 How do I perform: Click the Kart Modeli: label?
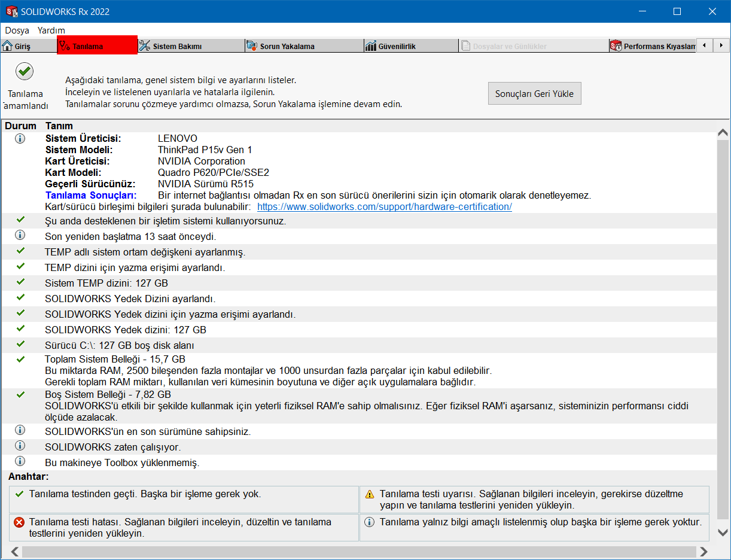point(73,173)
